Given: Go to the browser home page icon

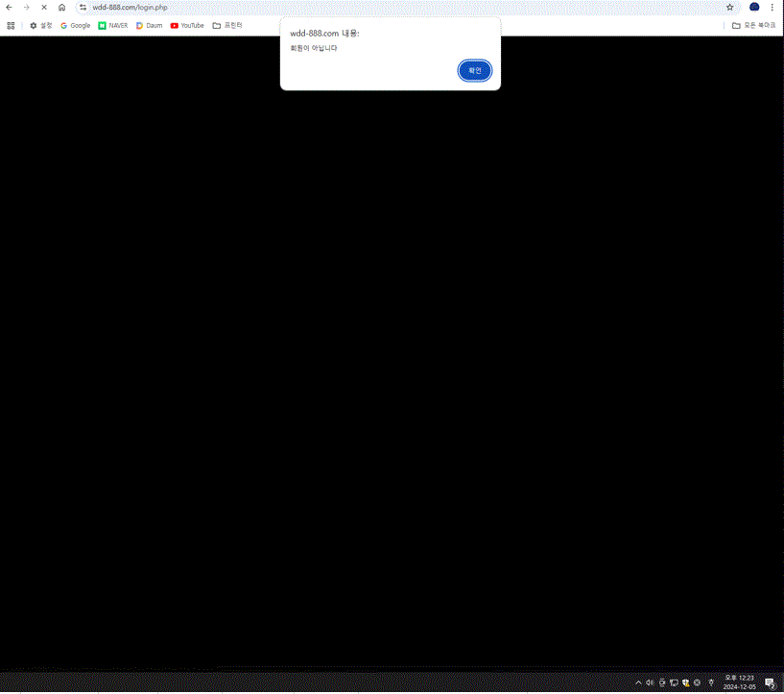Looking at the screenshot, I should click(62, 7).
